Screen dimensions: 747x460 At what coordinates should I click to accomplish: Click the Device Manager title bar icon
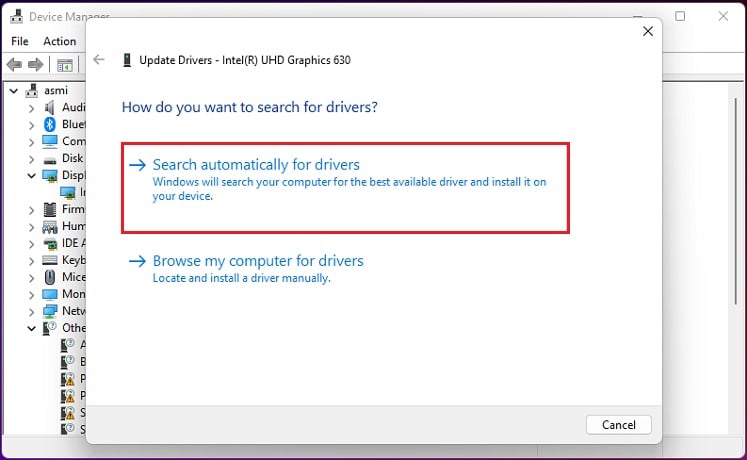[17, 16]
